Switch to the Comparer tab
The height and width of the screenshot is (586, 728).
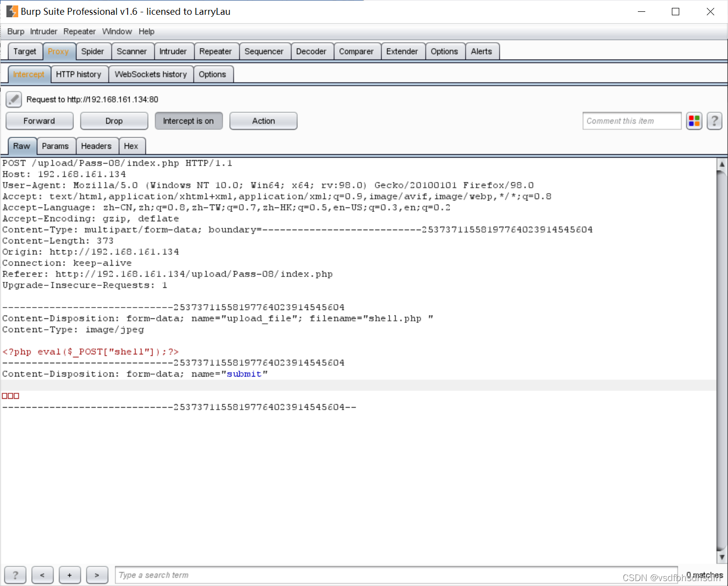coord(357,51)
